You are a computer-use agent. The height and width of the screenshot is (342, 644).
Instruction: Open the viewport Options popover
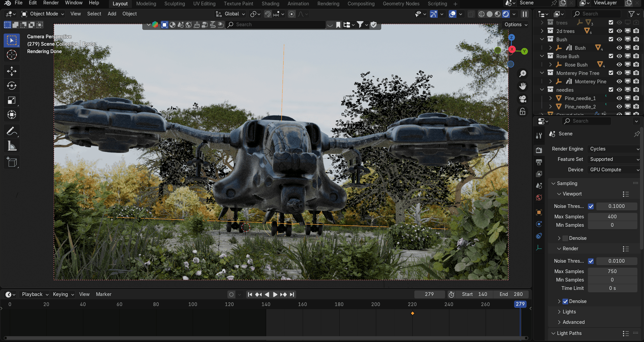click(516, 25)
